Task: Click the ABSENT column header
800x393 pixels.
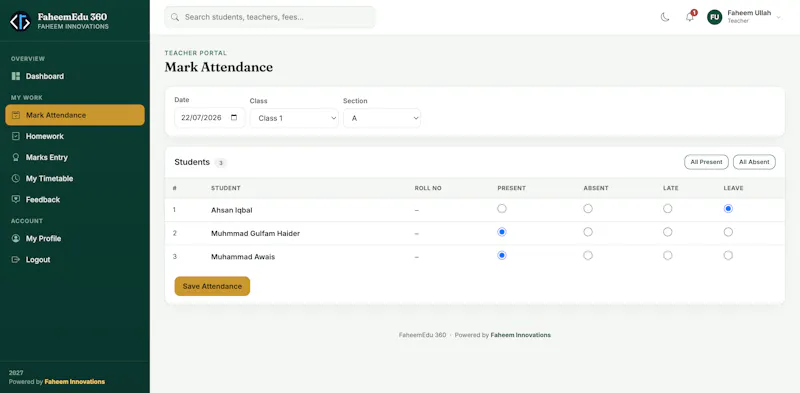Action: point(596,188)
